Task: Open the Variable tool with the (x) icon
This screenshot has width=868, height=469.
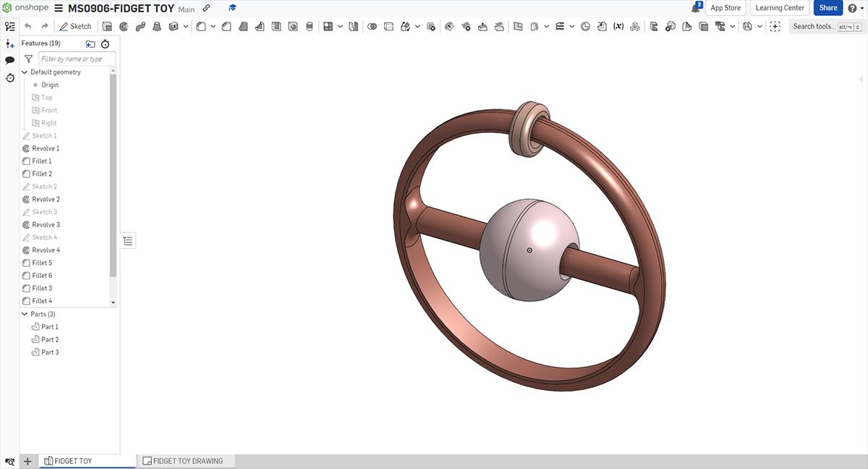Action: 618,26
